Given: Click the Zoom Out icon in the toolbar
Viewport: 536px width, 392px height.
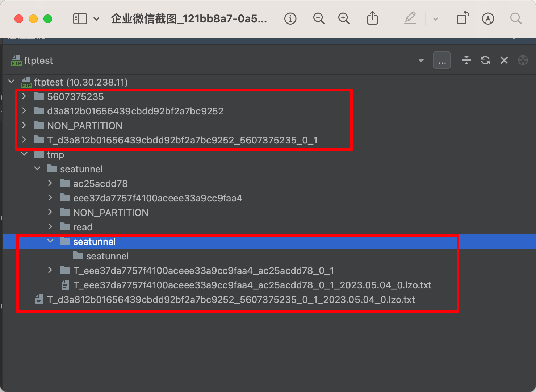Looking at the screenshot, I should coord(319,18).
